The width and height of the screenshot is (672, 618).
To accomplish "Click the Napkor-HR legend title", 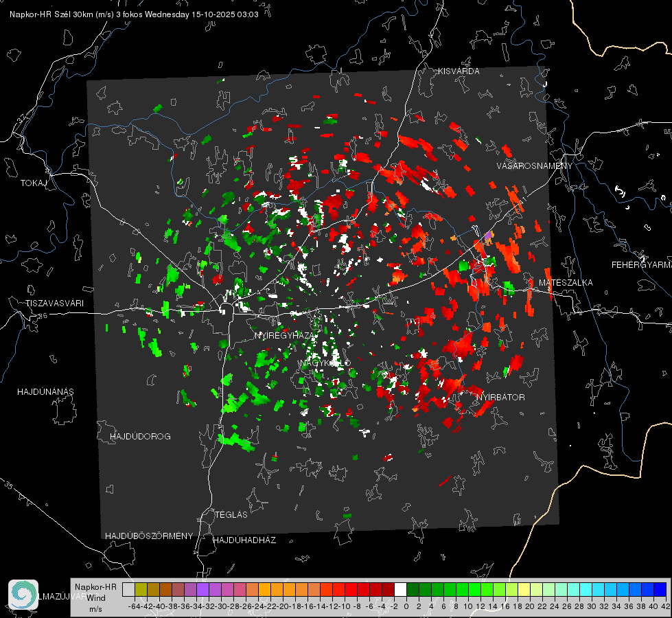I will pos(95,587).
